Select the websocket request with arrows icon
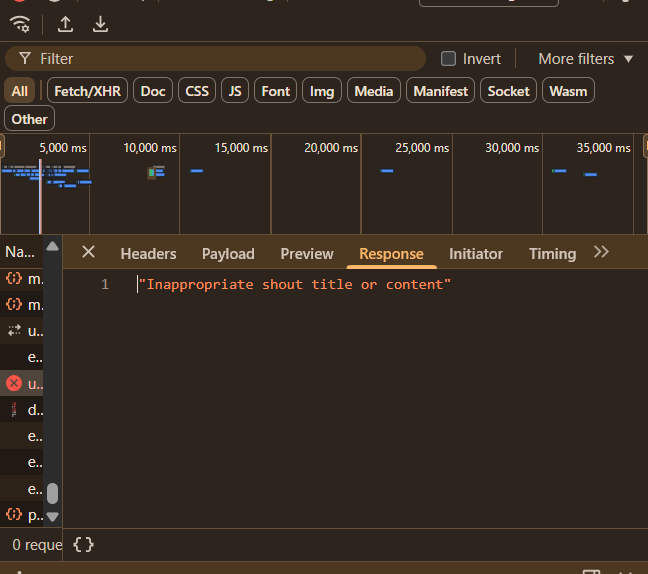Viewport: 648px width, 574px height. point(24,330)
